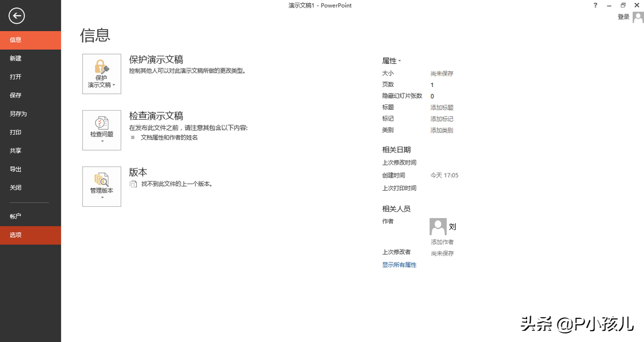This screenshot has width=644, height=342.
Task: Expand the 属性 dropdown header
Action: pos(392,61)
